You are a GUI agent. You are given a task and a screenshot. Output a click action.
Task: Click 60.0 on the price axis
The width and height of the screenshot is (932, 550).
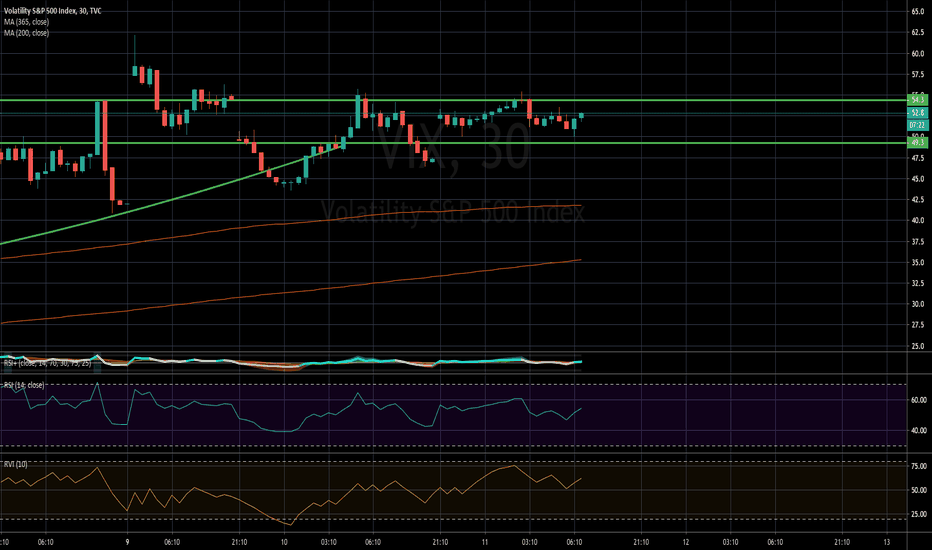tap(918, 54)
